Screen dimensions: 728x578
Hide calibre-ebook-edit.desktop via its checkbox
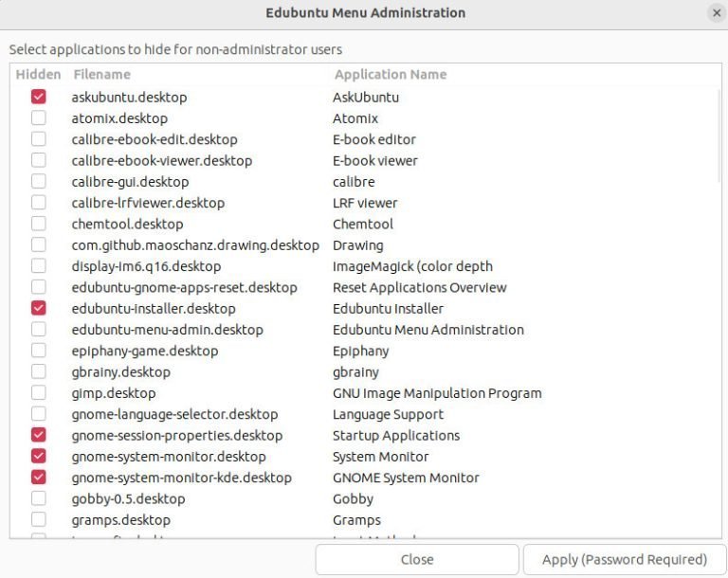click(39, 138)
